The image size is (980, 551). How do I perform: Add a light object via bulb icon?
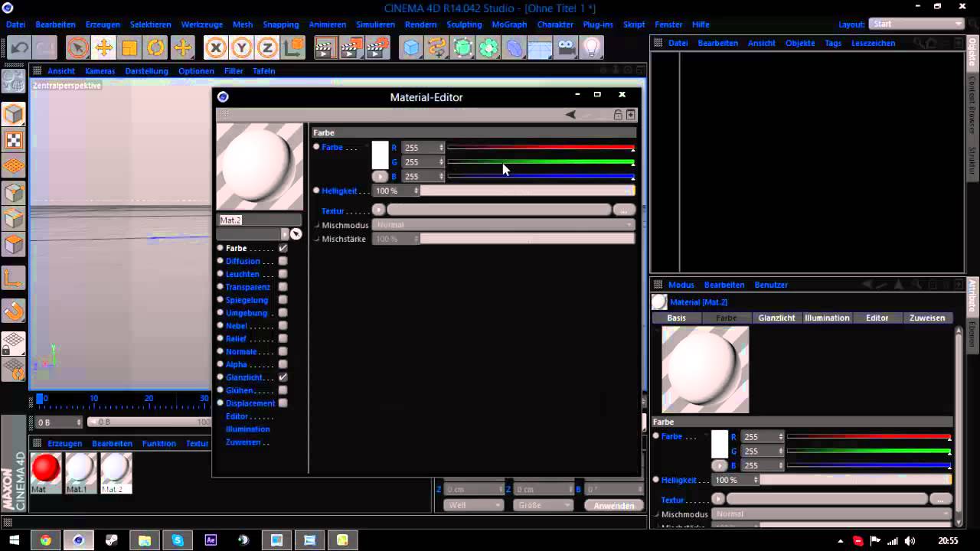tap(591, 48)
